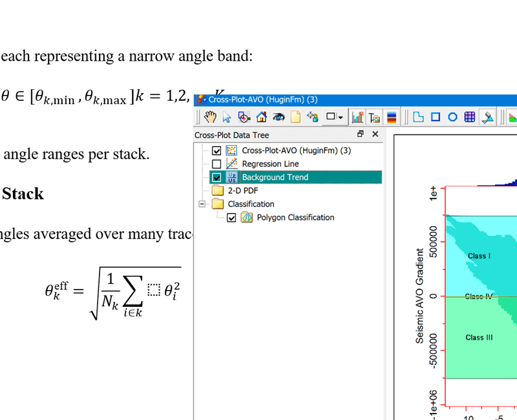
Task: Select the 2-D PDF folder
Action: [242, 191]
